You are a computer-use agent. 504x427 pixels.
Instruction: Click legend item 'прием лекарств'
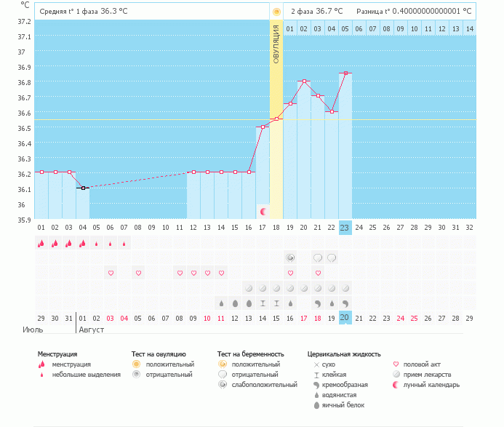[x=427, y=375]
